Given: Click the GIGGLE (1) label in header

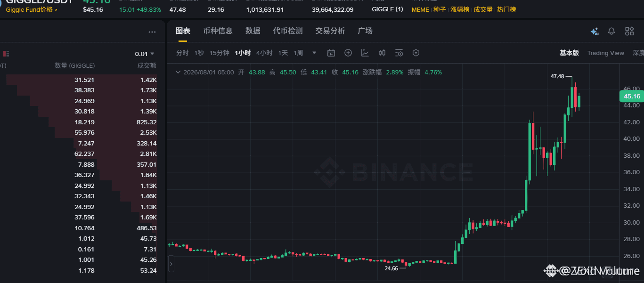Looking at the screenshot, I should (x=387, y=9).
